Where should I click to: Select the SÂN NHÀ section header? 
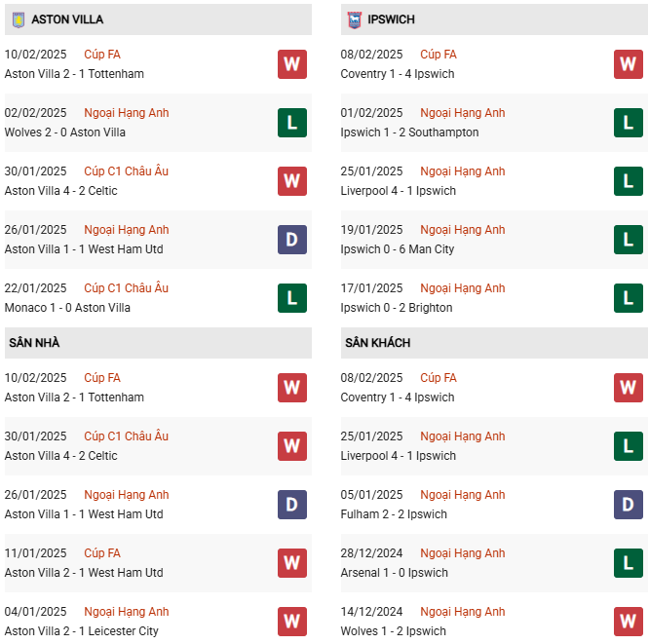(34, 343)
